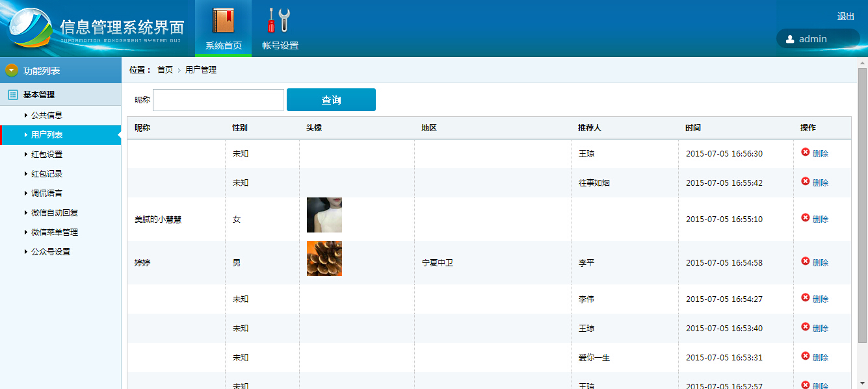Open 美腻的小慧慧 avatar thumbnail
This screenshot has width=868, height=389.
[324, 215]
